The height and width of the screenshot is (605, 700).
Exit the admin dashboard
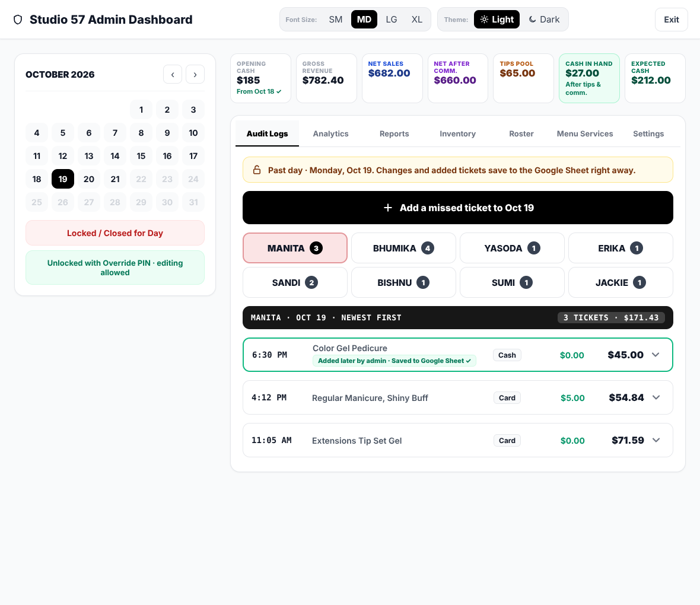click(672, 20)
